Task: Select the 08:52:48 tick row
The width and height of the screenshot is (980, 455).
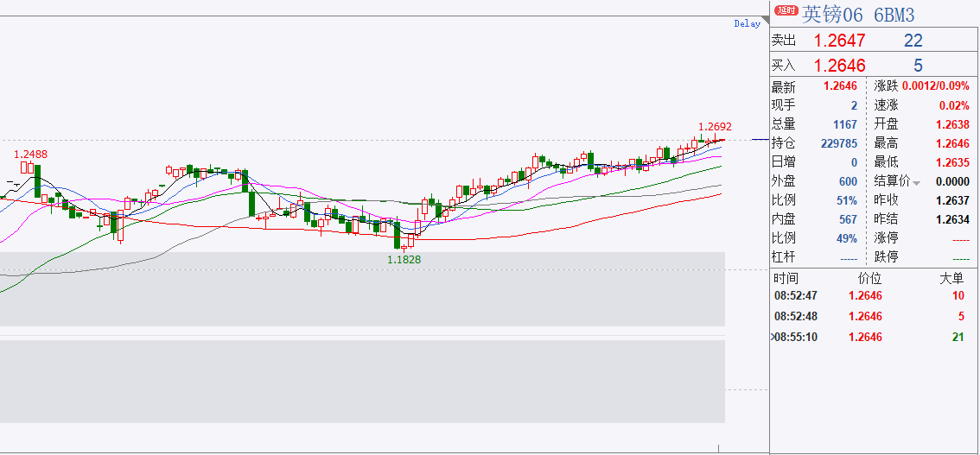Action: tap(875, 317)
